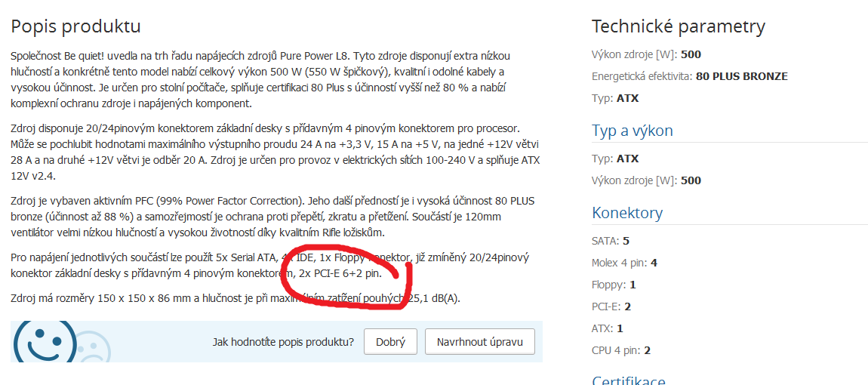The width and height of the screenshot is (868, 385).
Task: Click the ATX: 1 connector row
Action: point(608,328)
